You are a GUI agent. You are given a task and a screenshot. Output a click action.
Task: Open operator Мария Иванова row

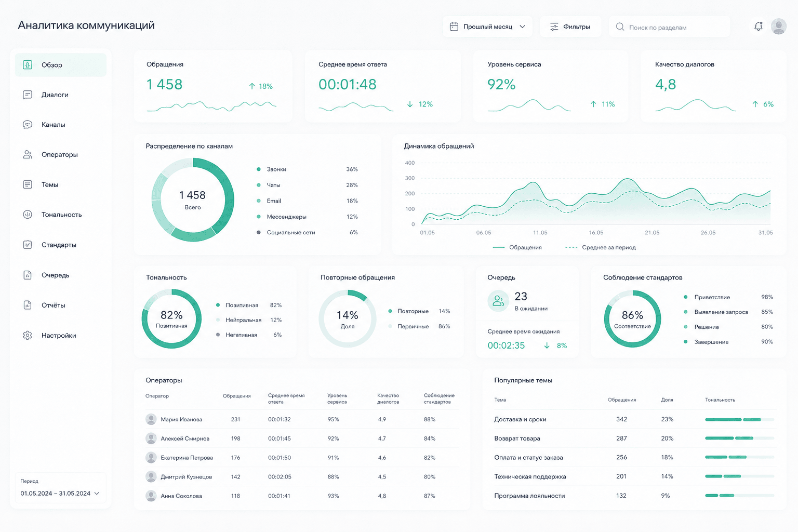(x=302, y=419)
